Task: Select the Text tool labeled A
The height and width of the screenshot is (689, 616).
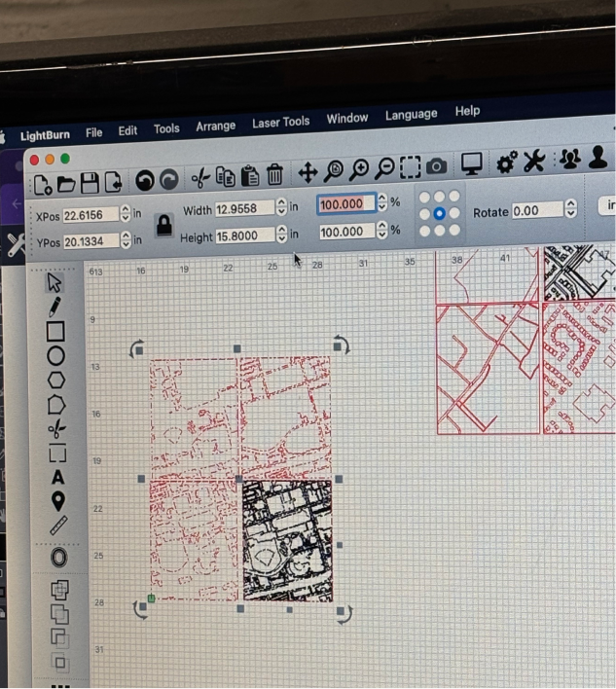Action: (57, 477)
